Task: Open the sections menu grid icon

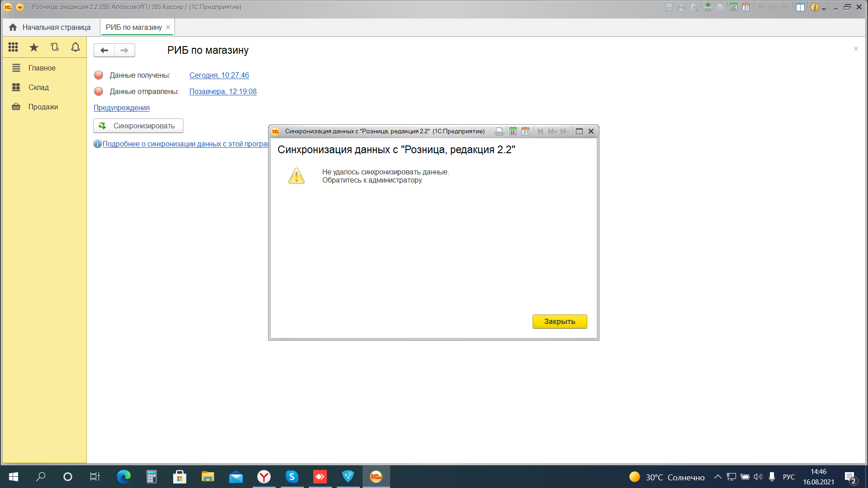Action: [13, 47]
